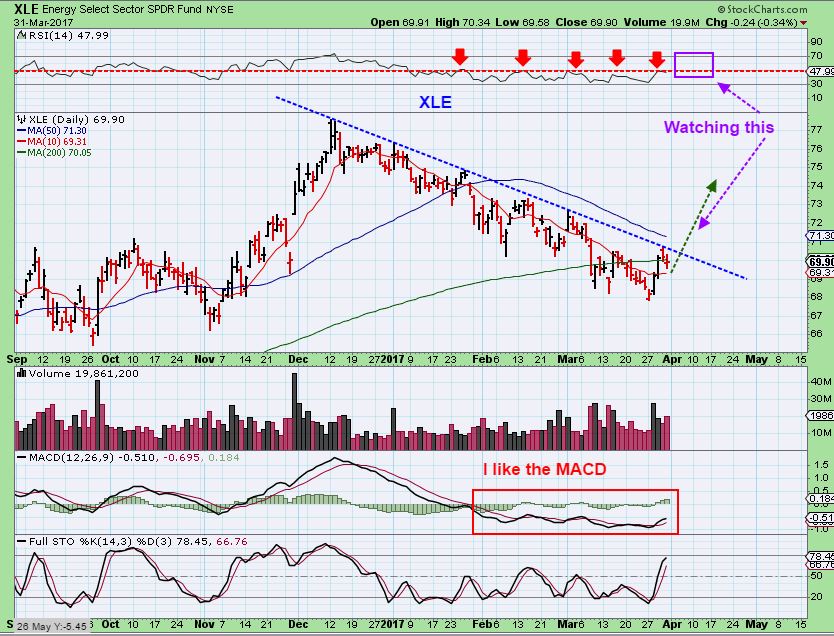834x636 pixels.
Task: Click the MACD(12,26,9) indicator label
Action: 71,458
